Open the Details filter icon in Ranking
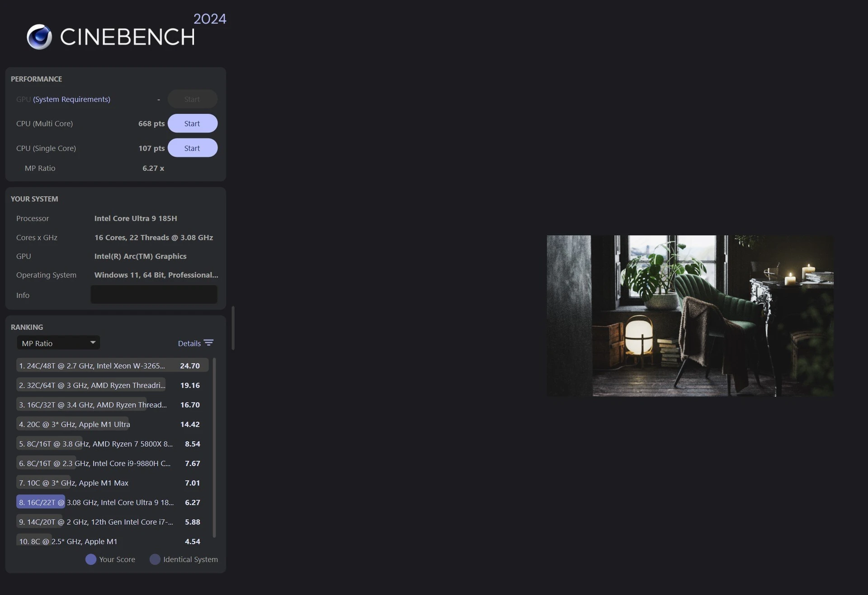This screenshot has width=868, height=595. (x=208, y=343)
